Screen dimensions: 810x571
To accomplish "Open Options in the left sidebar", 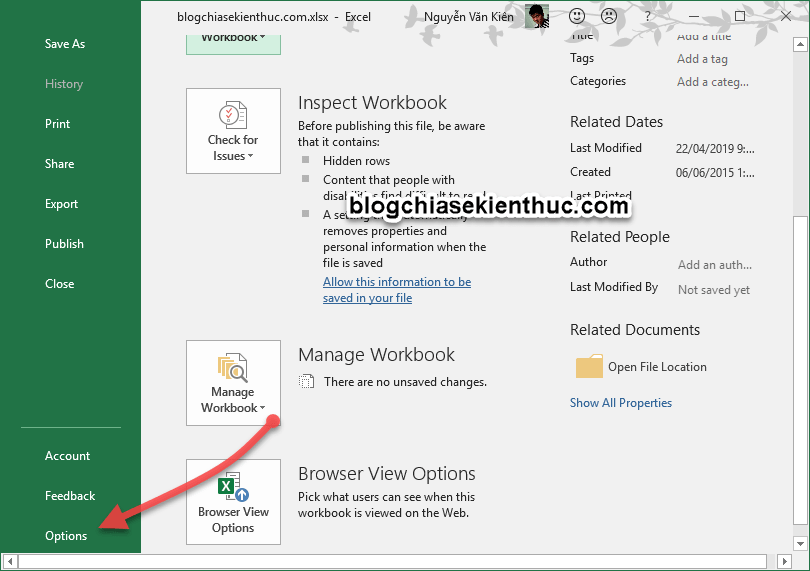I will [x=66, y=536].
